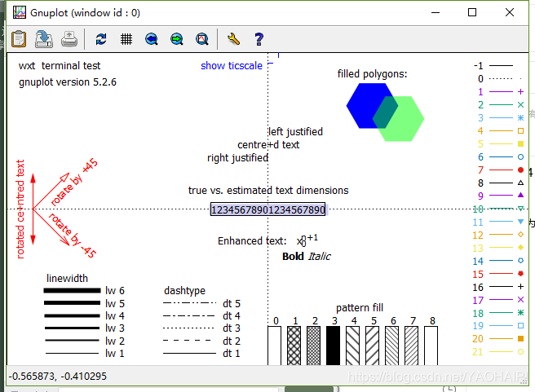535x392 pixels.
Task: Click 'right justified' text
Action: point(238,158)
